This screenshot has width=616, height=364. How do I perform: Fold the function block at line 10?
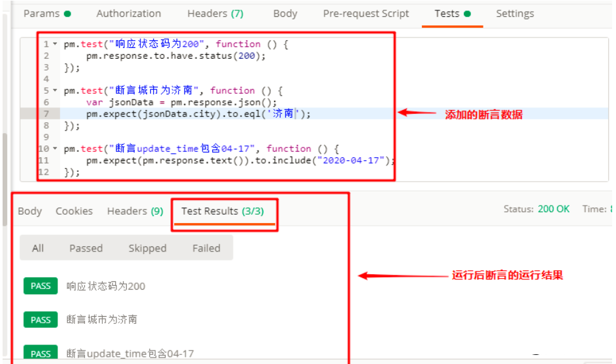pyautogui.click(x=55, y=149)
